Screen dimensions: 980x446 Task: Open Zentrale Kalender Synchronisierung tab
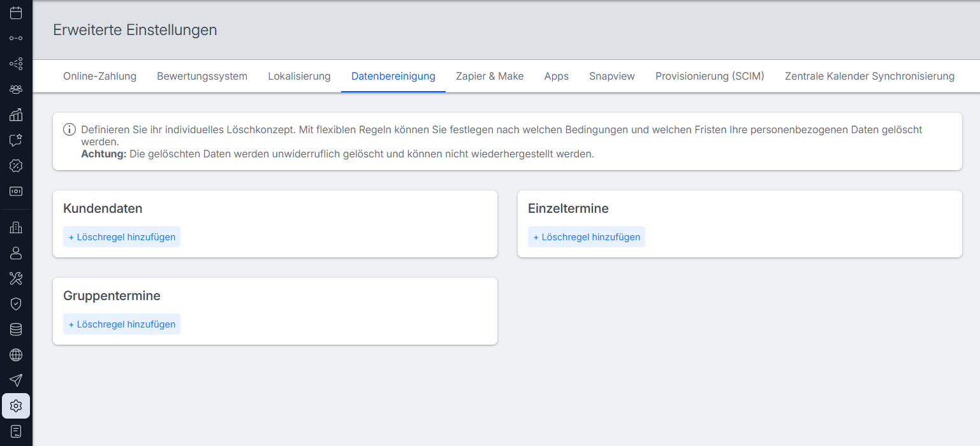point(870,76)
